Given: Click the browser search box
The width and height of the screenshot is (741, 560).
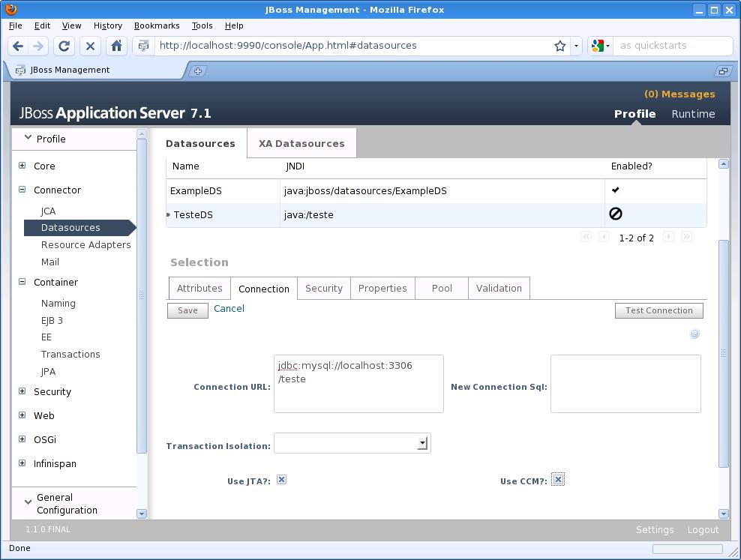Looking at the screenshot, I should [x=673, y=46].
